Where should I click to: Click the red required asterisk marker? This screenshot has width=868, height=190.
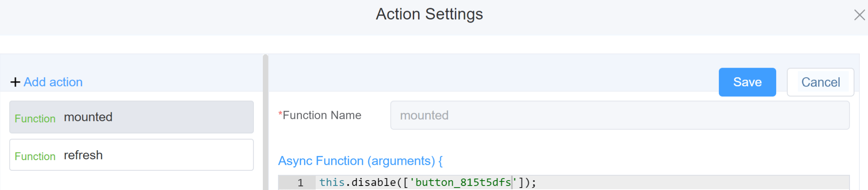(280, 114)
